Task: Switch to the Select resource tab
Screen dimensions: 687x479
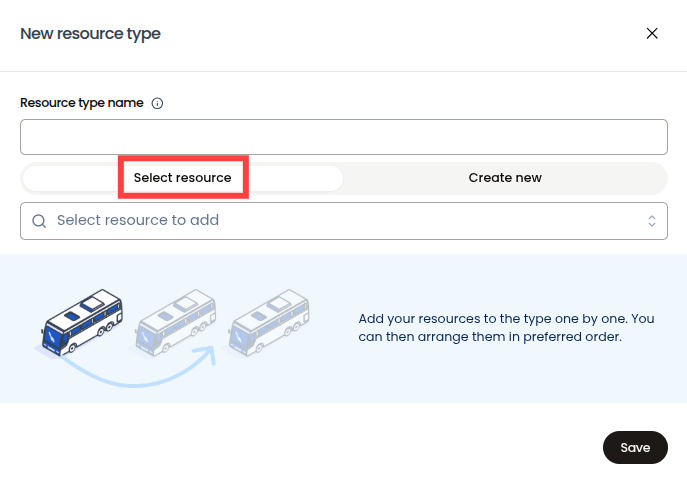Action: [x=183, y=178]
